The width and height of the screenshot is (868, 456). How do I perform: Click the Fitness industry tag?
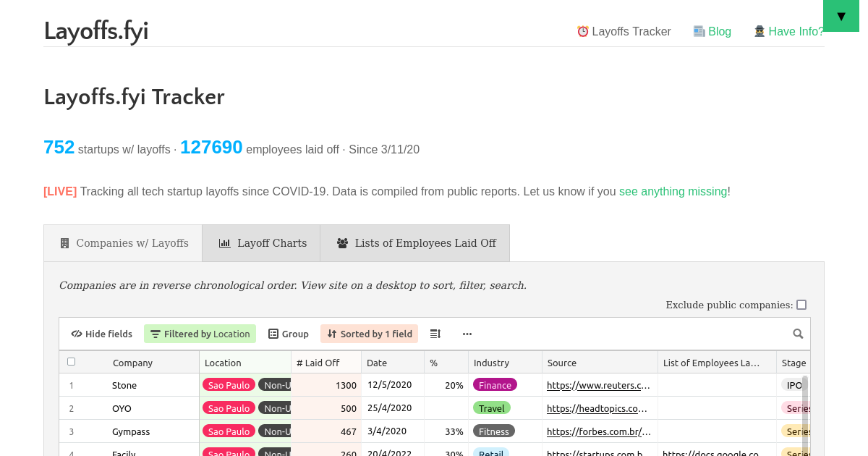coord(494,431)
